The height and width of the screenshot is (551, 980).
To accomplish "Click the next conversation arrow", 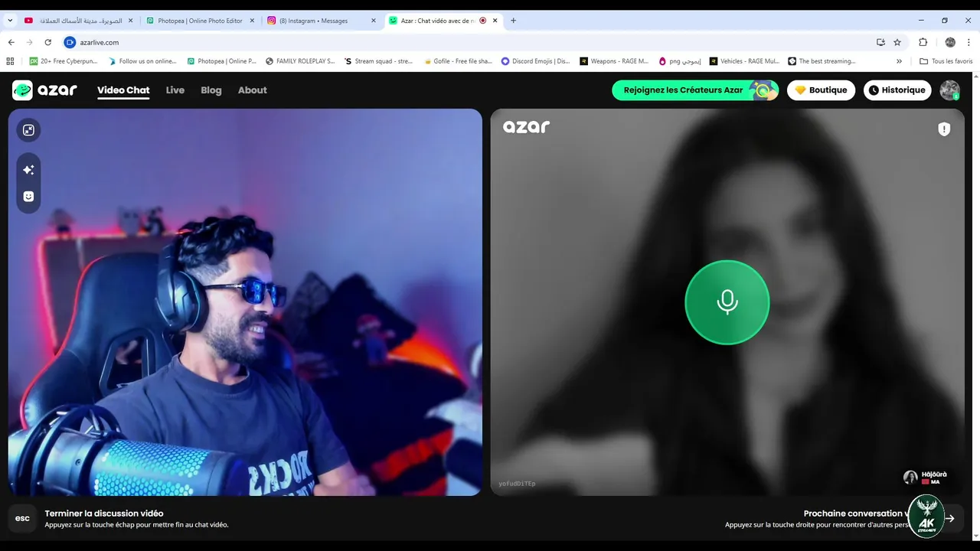I will [950, 518].
